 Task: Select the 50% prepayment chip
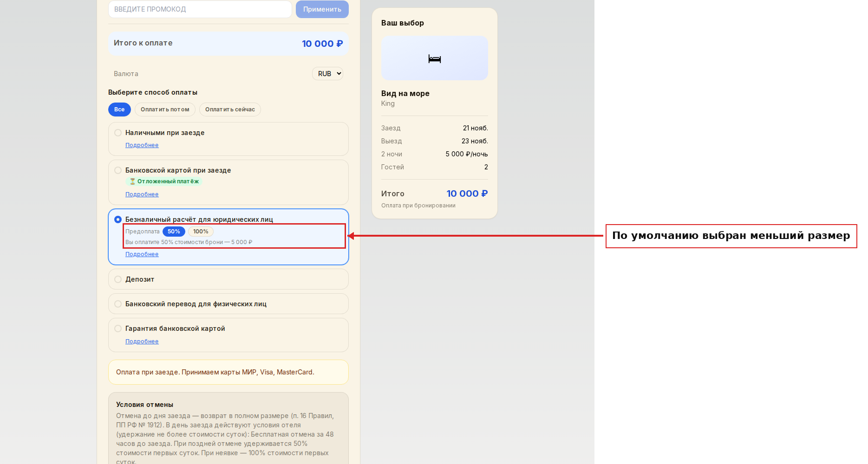[174, 232]
